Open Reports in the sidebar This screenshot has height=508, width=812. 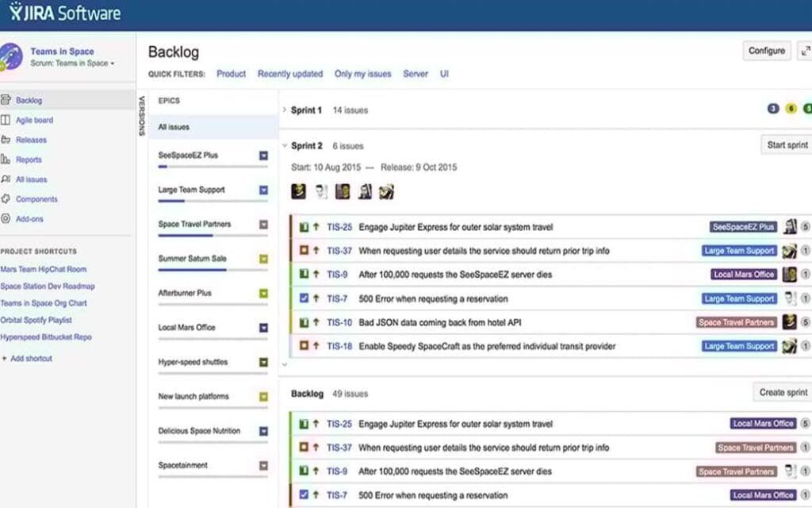(x=29, y=160)
